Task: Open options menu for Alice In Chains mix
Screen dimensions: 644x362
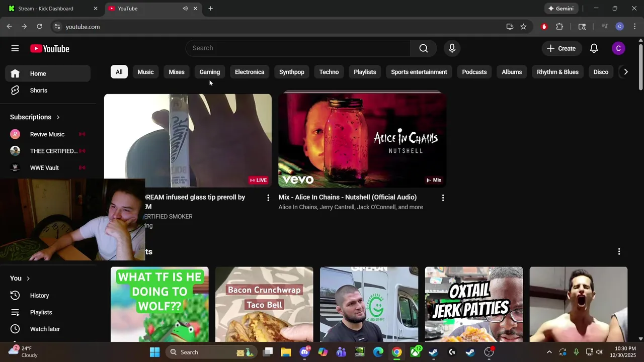Action: coord(443,198)
